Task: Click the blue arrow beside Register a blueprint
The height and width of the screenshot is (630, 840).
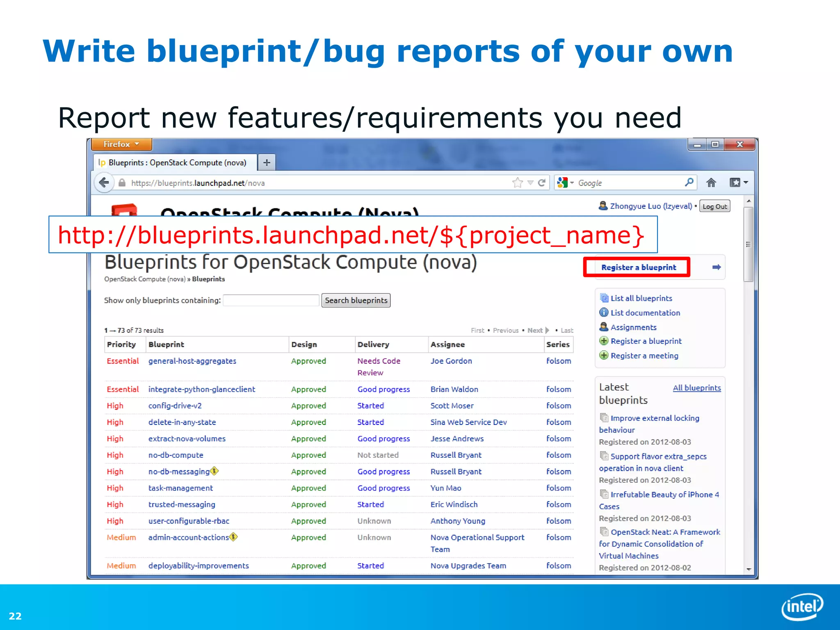Action: pyautogui.click(x=717, y=267)
